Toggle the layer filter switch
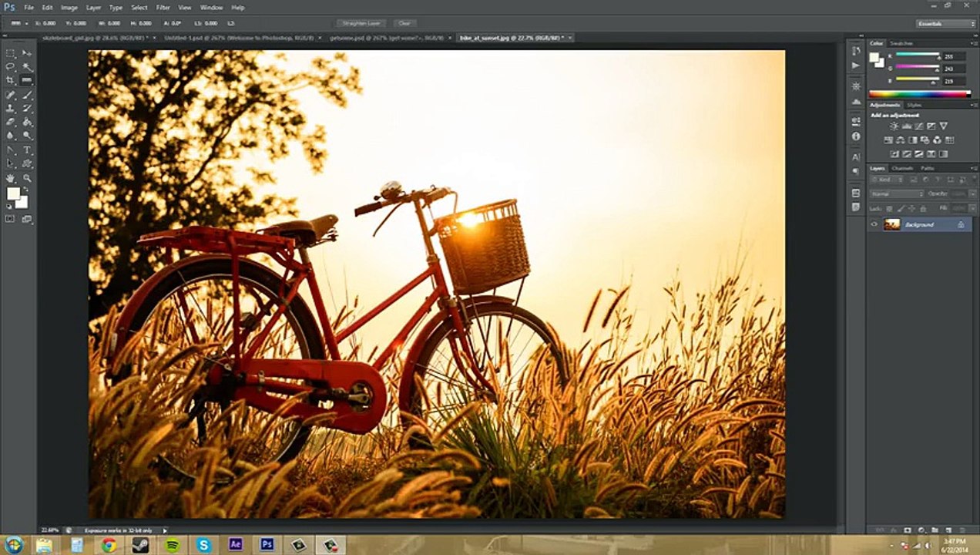 (x=975, y=179)
